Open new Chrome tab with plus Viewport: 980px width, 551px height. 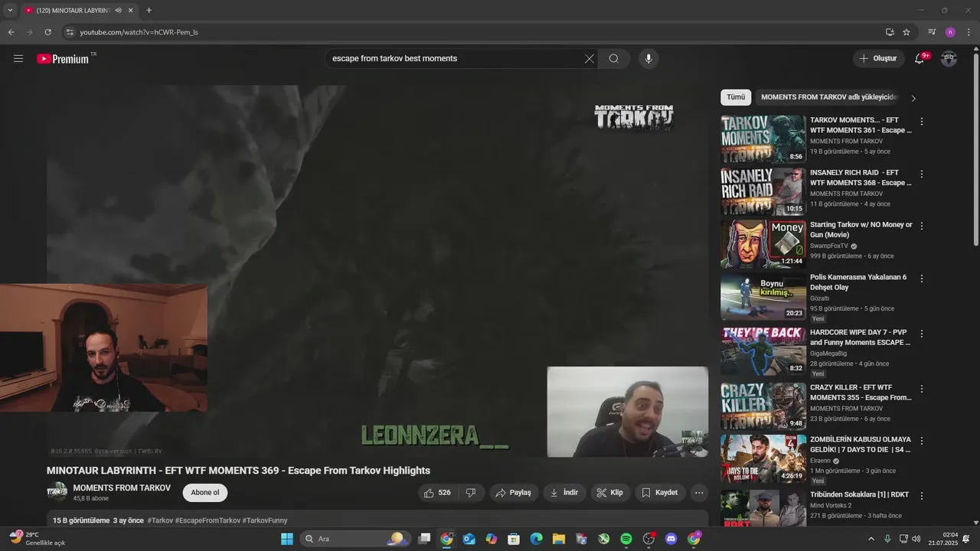pyautogui.click(x=149, y=11)
